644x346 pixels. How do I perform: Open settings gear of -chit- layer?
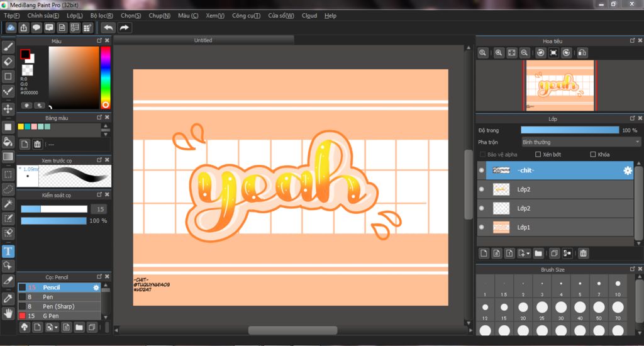[628, 170]
